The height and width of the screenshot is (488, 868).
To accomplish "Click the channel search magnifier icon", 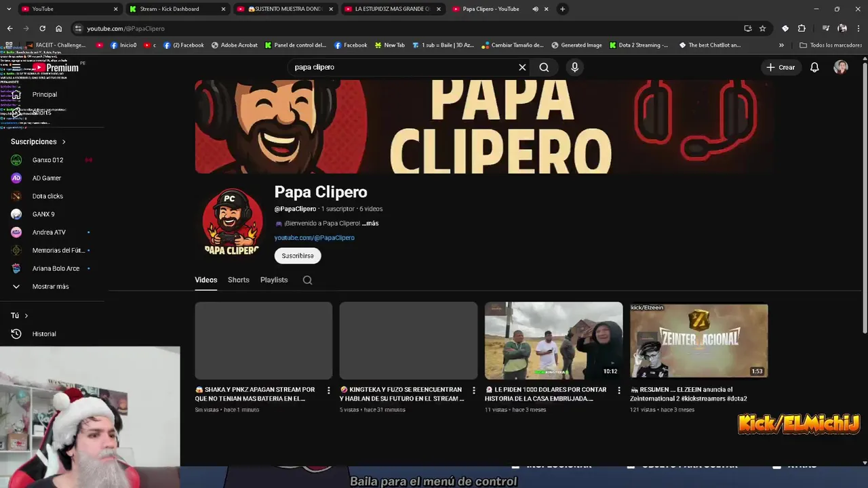I will pos(307,280).
